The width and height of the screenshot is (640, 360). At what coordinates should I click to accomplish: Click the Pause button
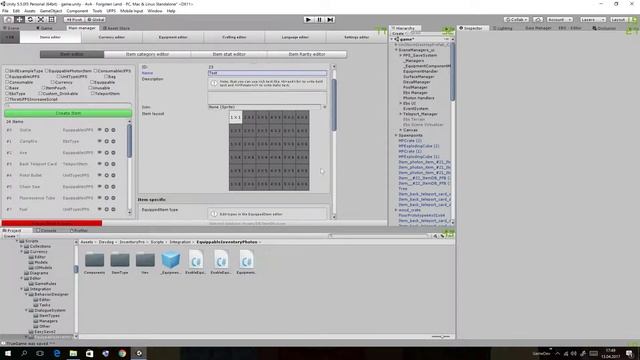[320, 20]
